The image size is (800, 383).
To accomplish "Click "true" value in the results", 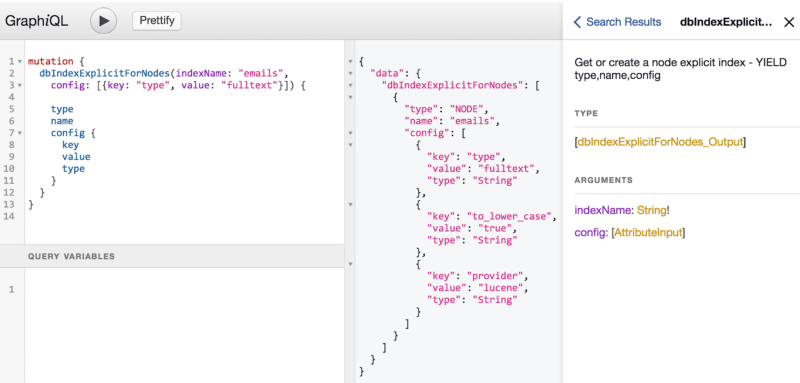I will tap(494, 228).
